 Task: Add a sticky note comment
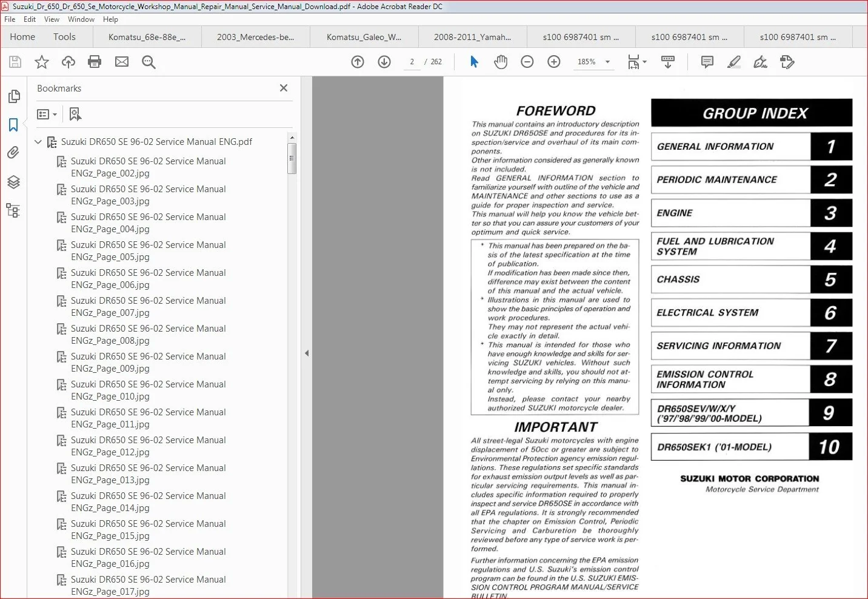pos(707,62)
